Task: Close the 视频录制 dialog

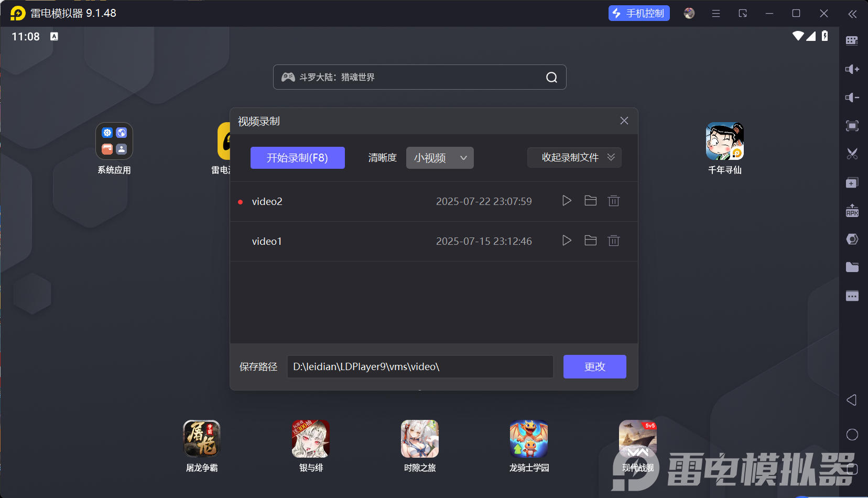Action: click(624, 121)
